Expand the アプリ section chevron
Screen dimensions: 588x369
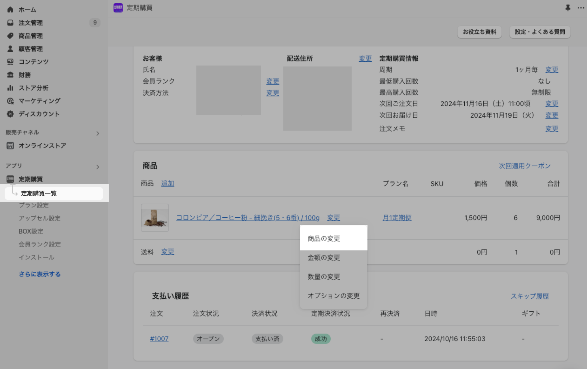click(x=98, y=167)
